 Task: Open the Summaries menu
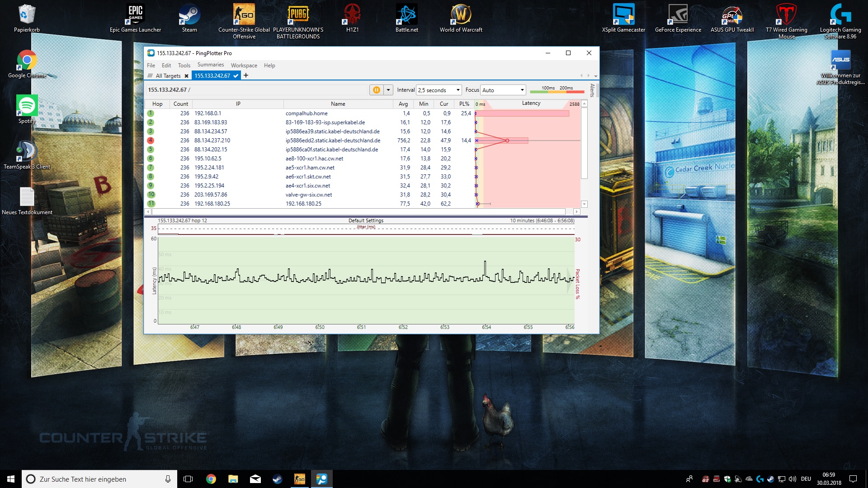click(211, 65)
